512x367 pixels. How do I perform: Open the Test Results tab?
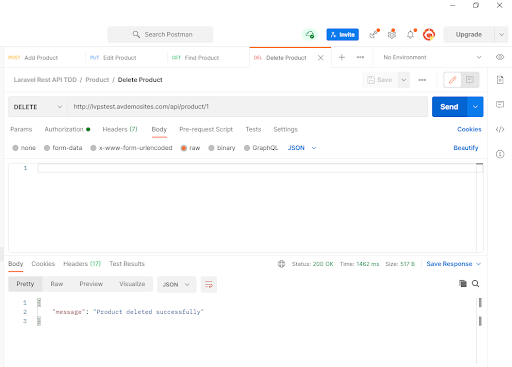point(127,264)
